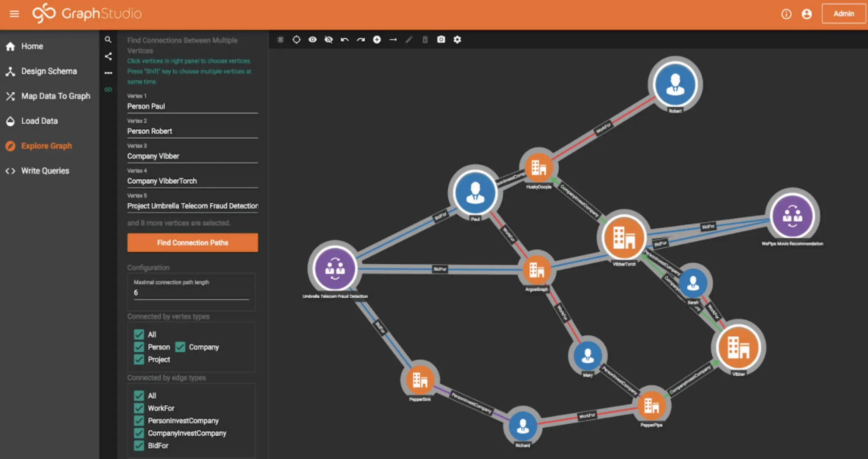Toggle the Project vertex type checkbox

click(139, 359)
